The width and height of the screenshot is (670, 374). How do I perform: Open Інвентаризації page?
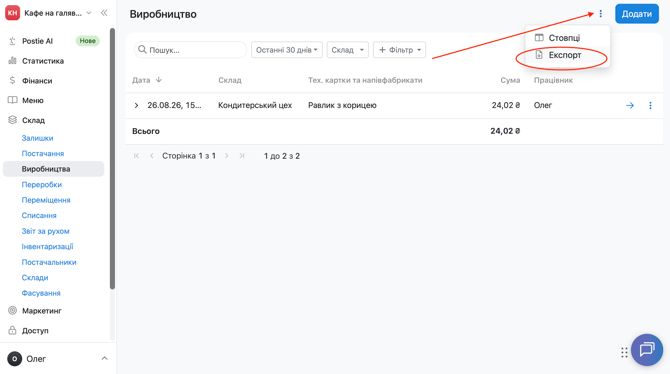point(47,247)
